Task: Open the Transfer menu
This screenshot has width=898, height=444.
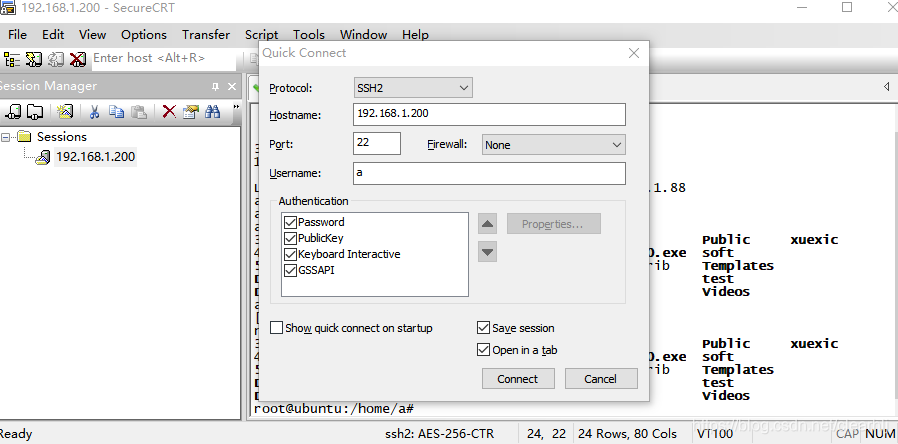Action: [206, 35]
